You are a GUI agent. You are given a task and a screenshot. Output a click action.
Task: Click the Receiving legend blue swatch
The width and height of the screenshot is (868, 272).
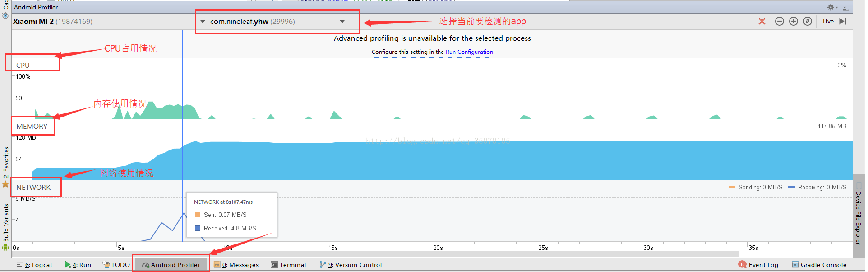791,187
